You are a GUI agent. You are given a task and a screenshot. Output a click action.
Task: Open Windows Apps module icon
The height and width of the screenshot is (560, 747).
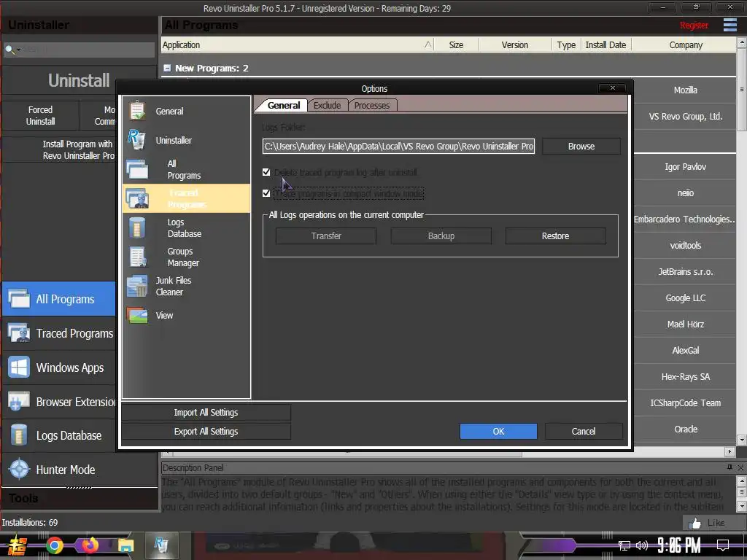pos(19,367)
